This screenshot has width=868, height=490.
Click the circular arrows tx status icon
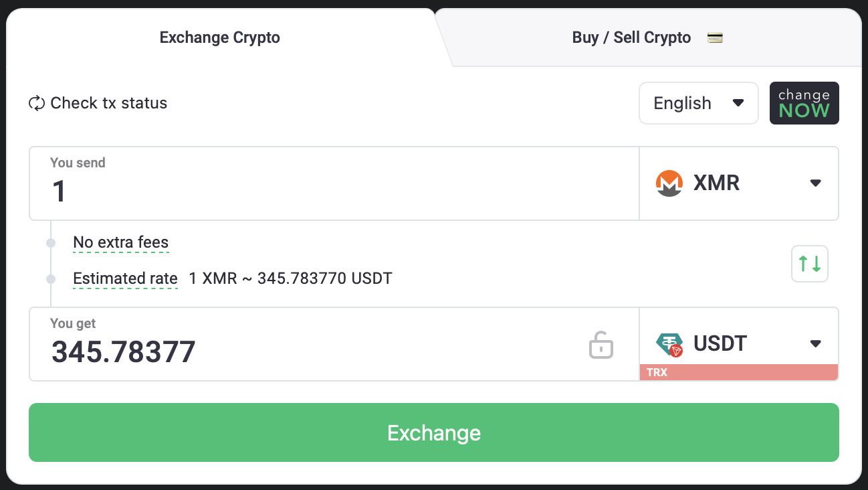pyautogui.click(x=36, y=103)
